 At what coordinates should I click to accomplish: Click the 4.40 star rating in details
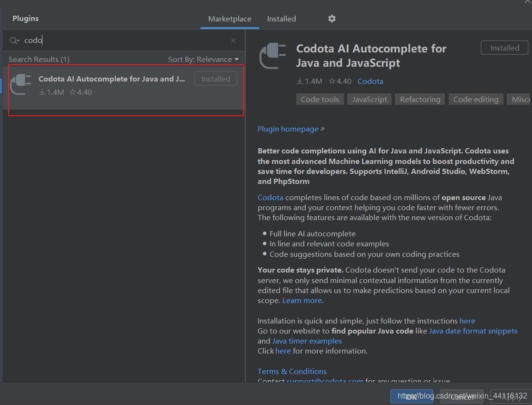(341, 81)
